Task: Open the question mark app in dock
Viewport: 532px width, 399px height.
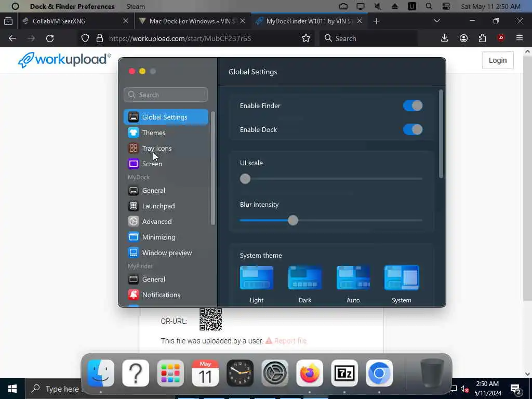Action: (x=136, y=373)
